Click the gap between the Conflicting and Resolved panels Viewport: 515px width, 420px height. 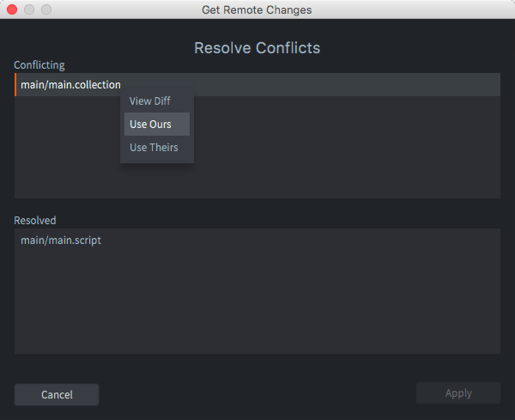[x=257, y=207]
